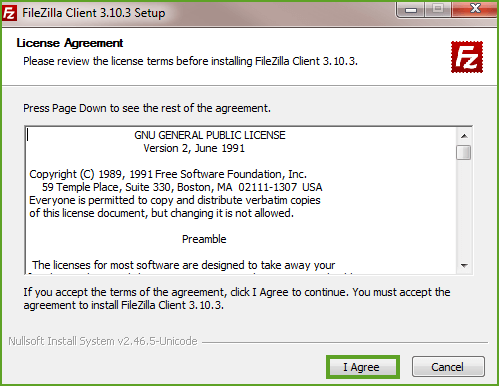Click the license scrollbar up arrow
The height and width of the screenshot is (386, 499).
[464, 136]
